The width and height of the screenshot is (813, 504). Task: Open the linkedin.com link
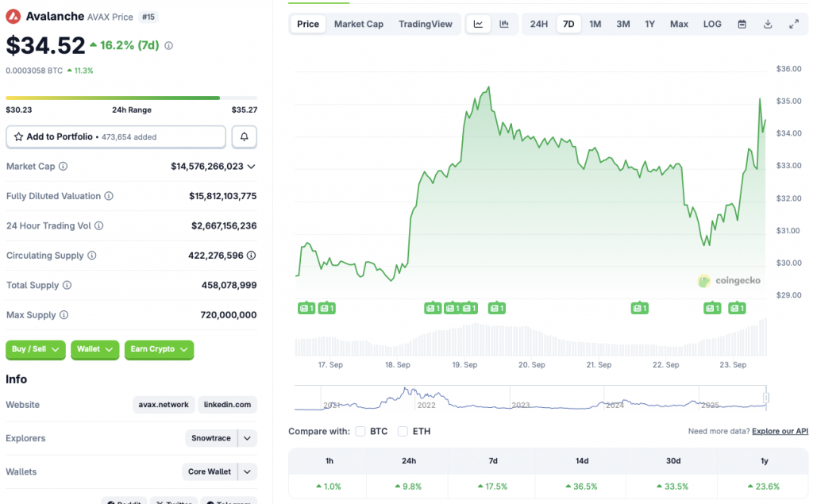(x=227, y=405)
